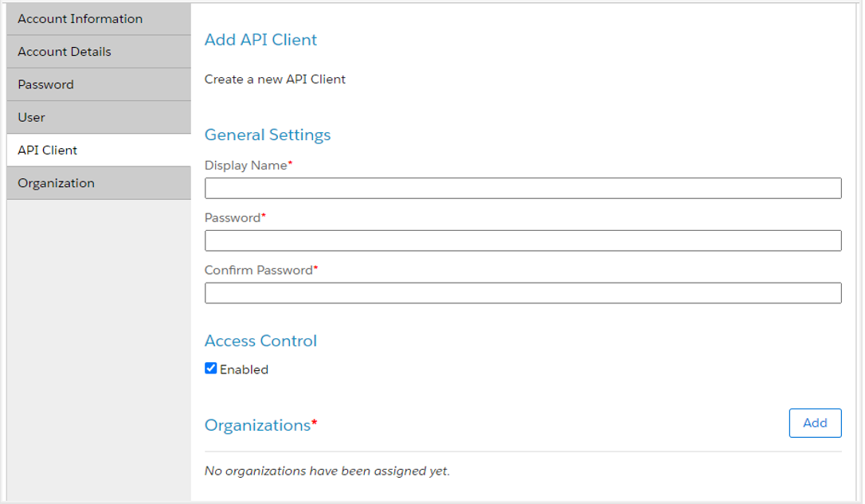Switch to the User settings tab
The image size is (865, 504).
[30, 116]
